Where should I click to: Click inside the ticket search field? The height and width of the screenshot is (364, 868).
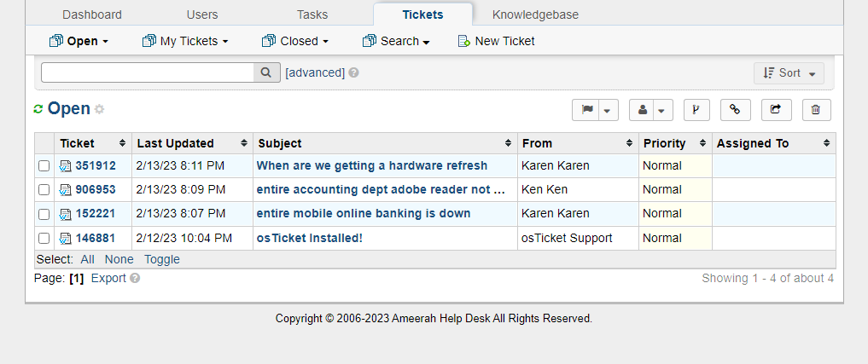pos(147,72)
